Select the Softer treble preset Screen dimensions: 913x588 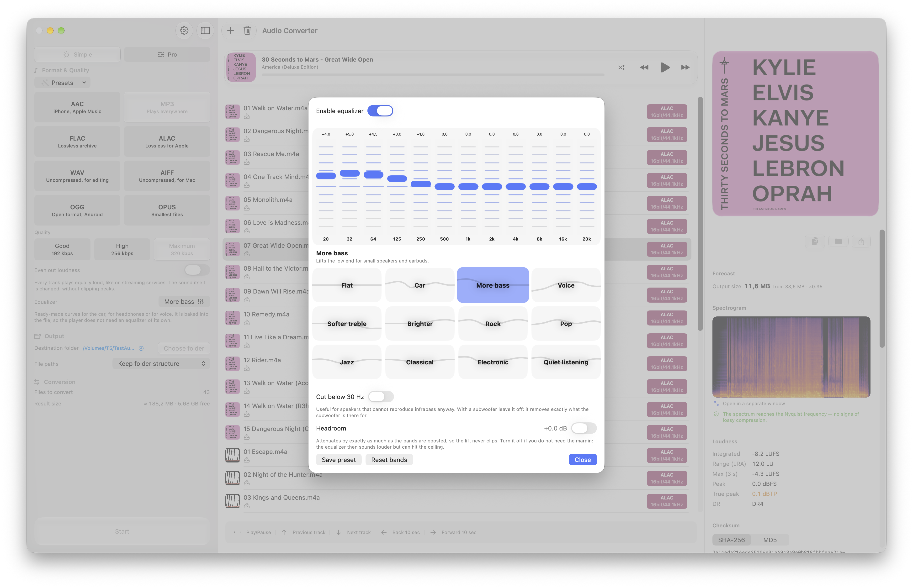pyautogui.click(x=347, y=323)
